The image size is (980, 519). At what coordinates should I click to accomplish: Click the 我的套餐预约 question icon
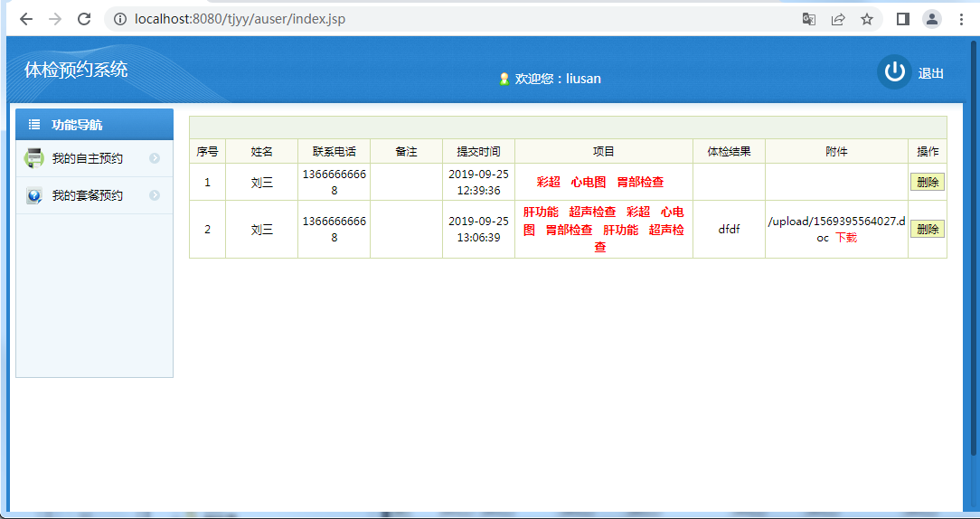click(33, 195)
